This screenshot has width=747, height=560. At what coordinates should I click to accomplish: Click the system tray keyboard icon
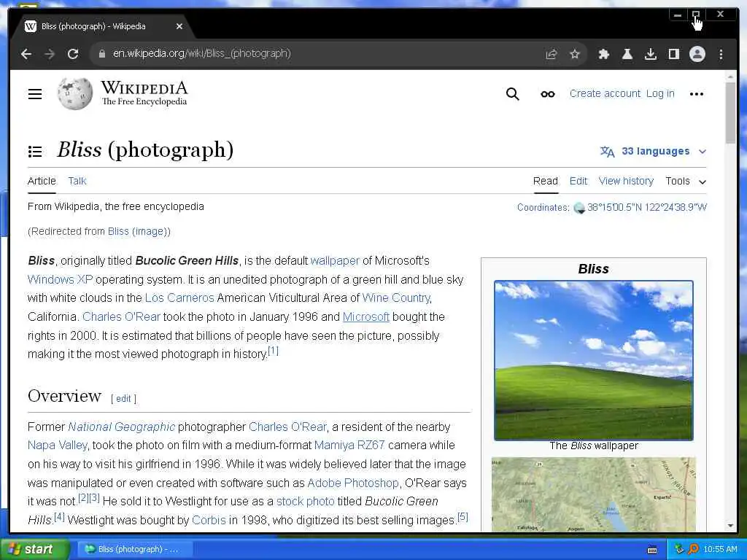[652, 550]
